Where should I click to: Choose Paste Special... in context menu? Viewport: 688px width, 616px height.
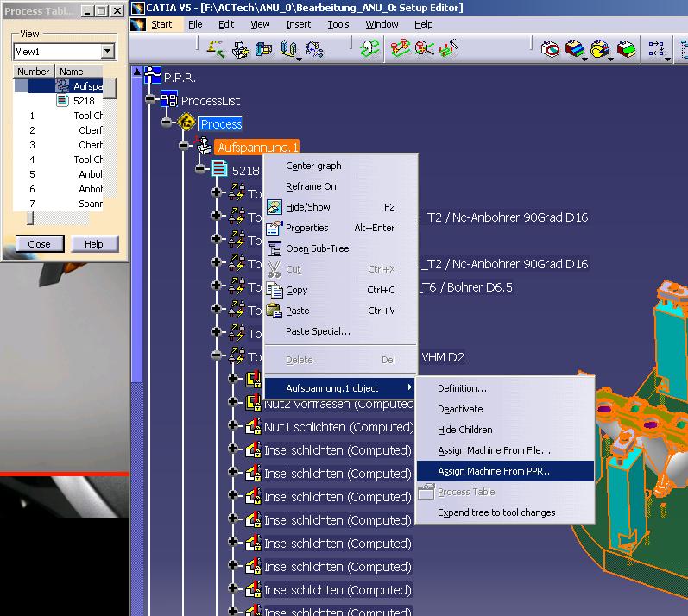pyautogui.click(x=340, y=331)
